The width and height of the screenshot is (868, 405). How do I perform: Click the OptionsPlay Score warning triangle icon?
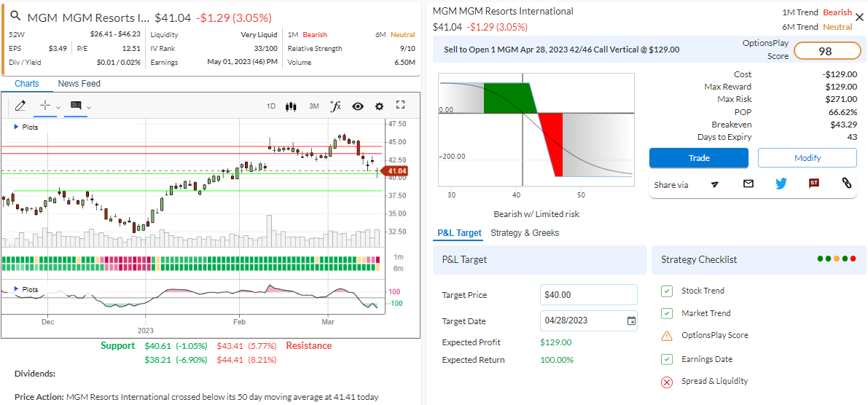point(667,336)
